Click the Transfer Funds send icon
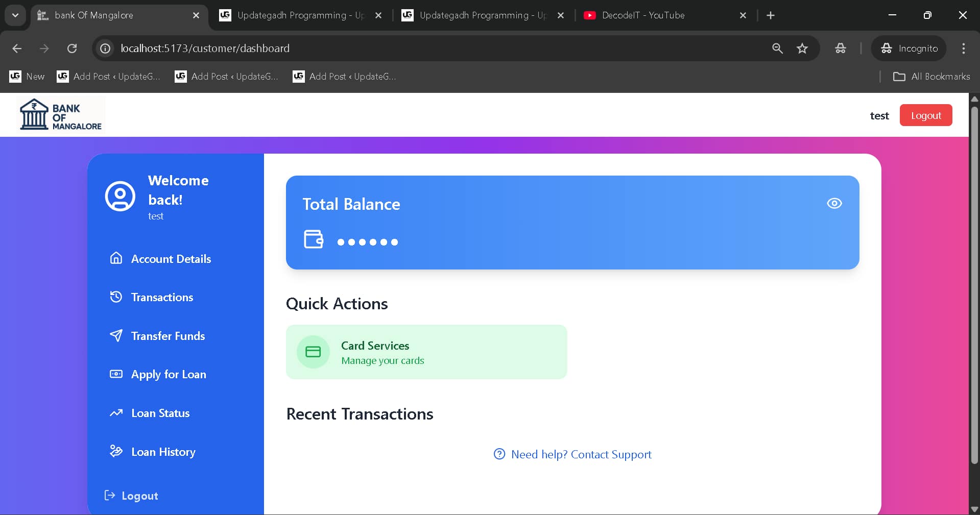Viewport: 980px width, 515px height. pyautogui.click(x=116, y=335)
